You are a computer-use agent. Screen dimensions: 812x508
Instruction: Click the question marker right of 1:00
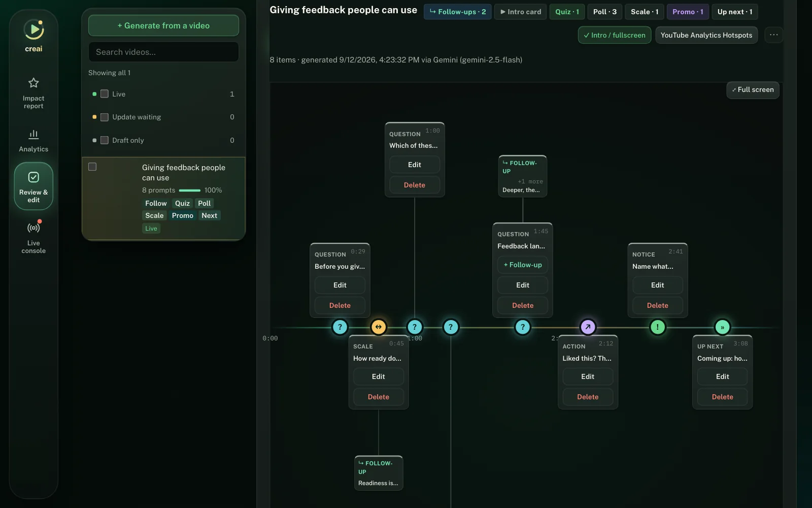pos(451,327)
